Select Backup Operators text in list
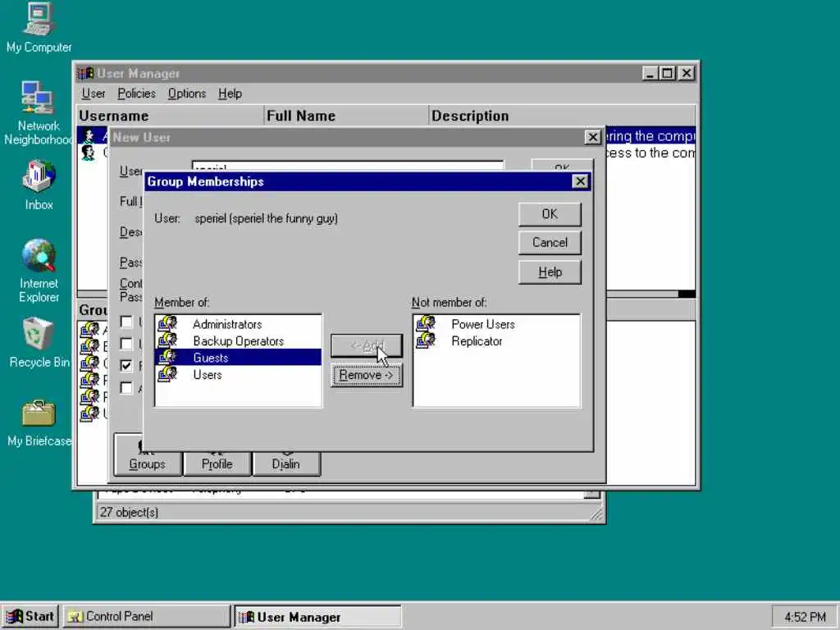 tap(239, 341)
